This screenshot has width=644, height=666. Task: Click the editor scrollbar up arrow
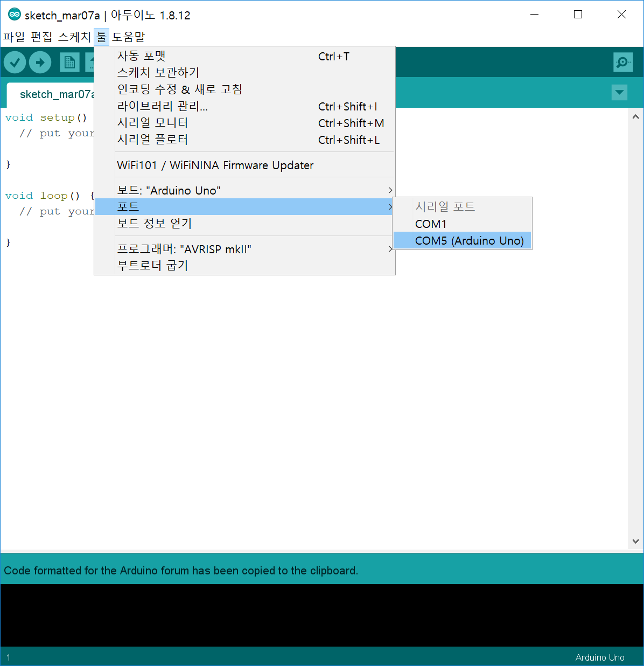point(635,116)
